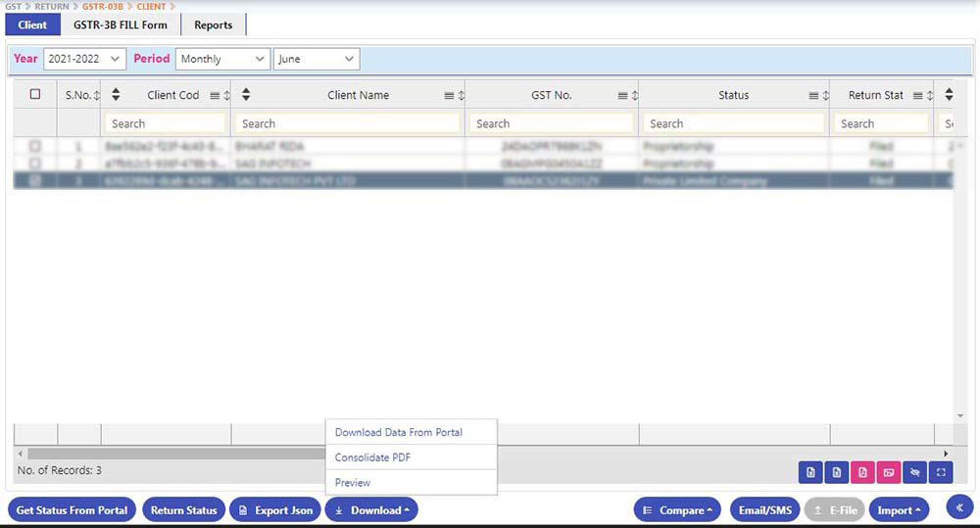
Task: Click the Get Status From Portal button
Action: 72,510
